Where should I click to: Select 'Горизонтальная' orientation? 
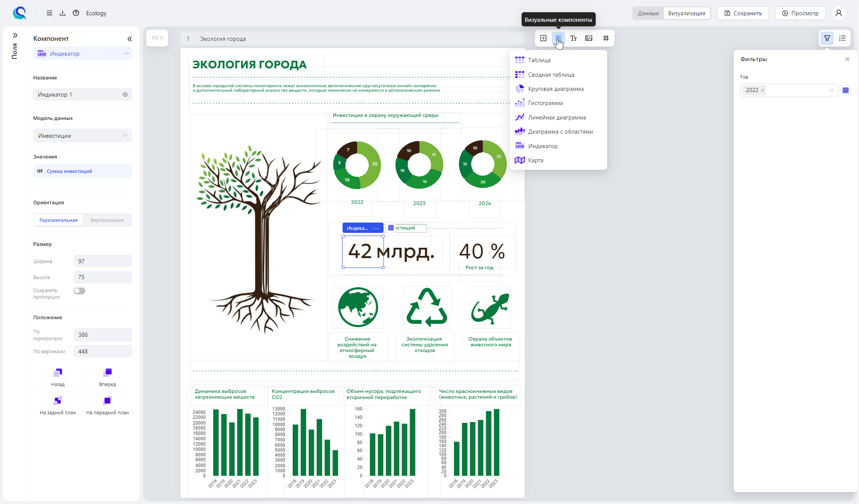click(58, 220)
